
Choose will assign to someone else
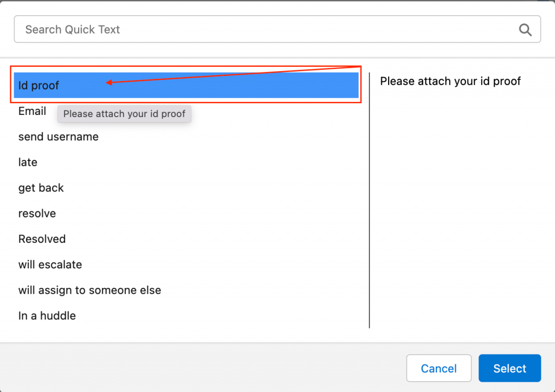[x=89, y=290]
